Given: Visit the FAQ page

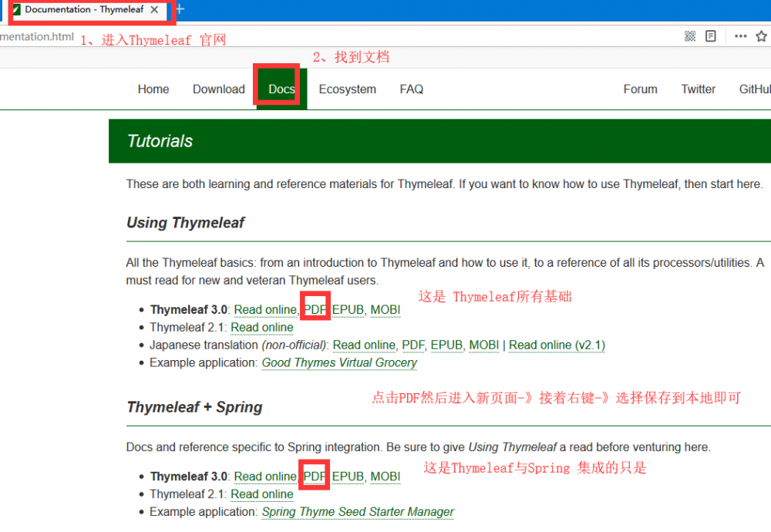Looking at the screenshot, I should coord(411,89).
